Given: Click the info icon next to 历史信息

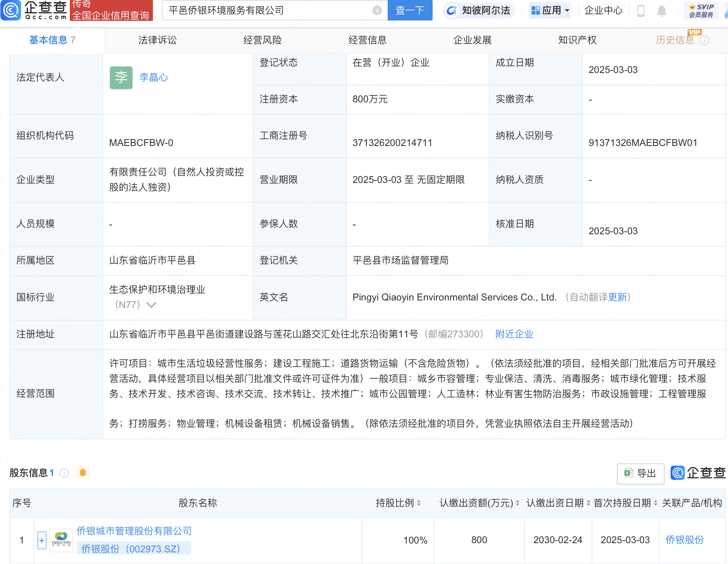Looking at the screenshot, I should [x=705, y=41].
